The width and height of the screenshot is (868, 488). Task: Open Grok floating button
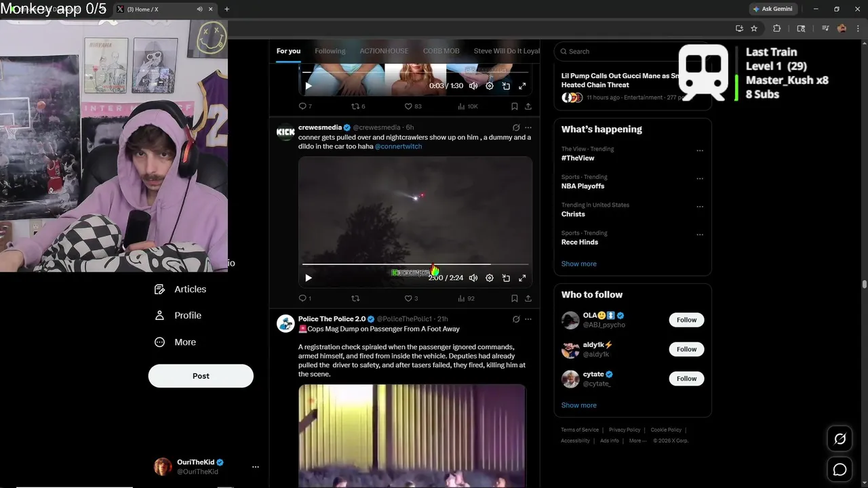click(x=840, y=439)
